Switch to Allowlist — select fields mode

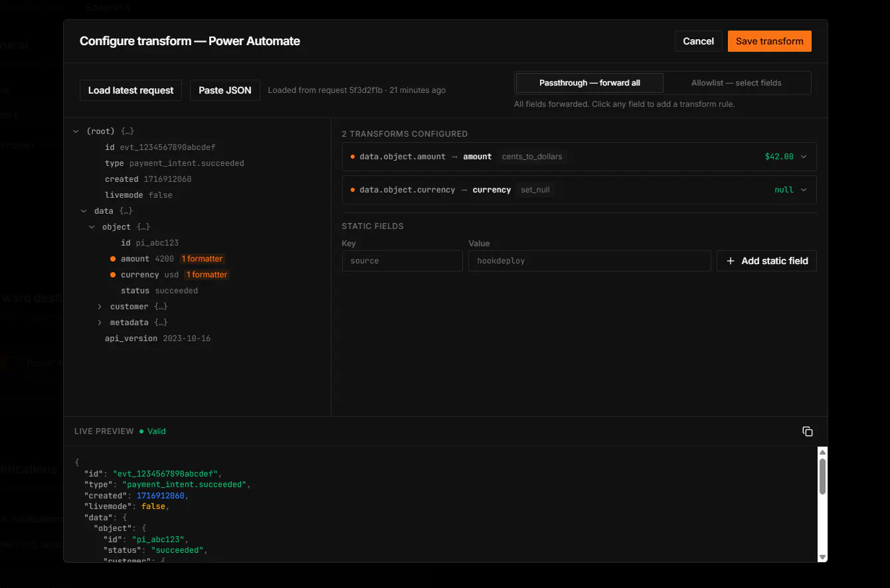(x=736, y=83)
